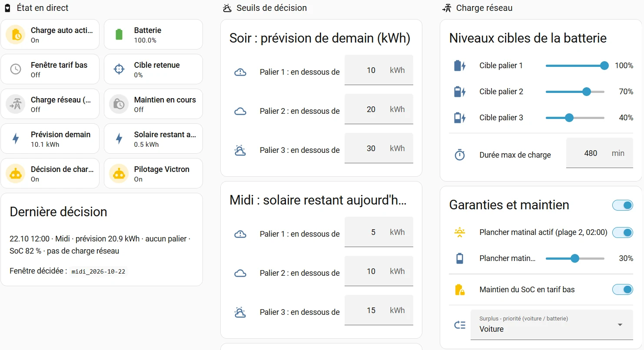Image resolution: width=644 pixels, height=350 pixels.
Task: Click the Durée max de charge timer icon
Action: 460,155
